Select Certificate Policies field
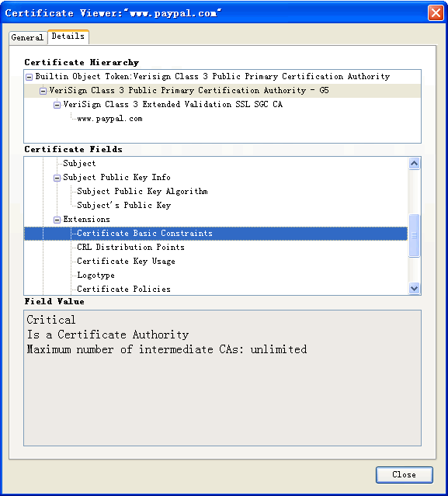448x496 pixels. click(123, 289)
